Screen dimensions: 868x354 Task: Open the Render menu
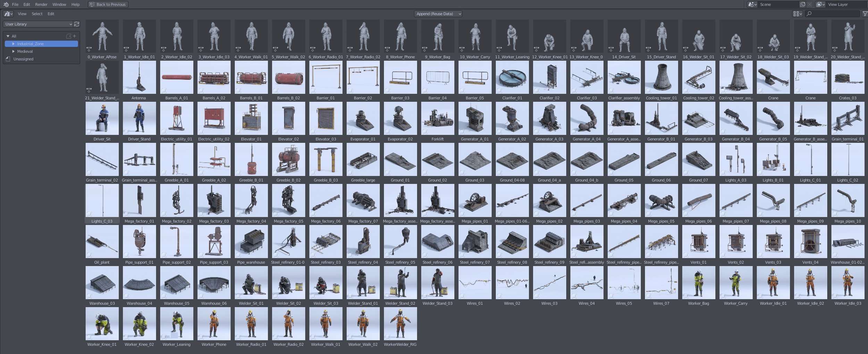point(41,4)
